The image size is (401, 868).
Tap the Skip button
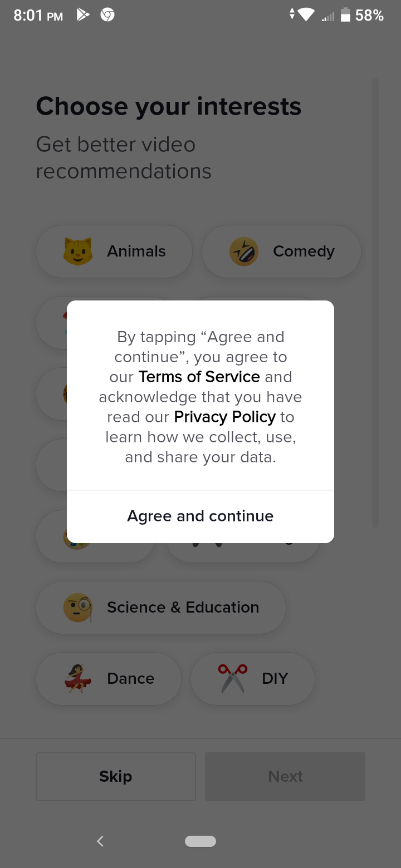point(116,777)
